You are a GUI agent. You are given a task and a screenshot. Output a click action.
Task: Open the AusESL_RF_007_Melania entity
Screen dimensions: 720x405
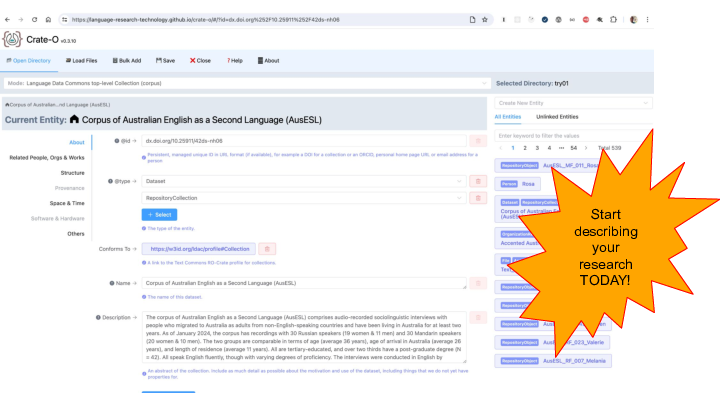(x=553, y=361)
